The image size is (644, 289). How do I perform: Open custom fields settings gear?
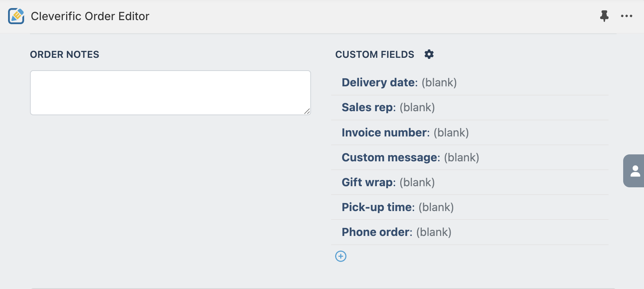tap(429, 54)
